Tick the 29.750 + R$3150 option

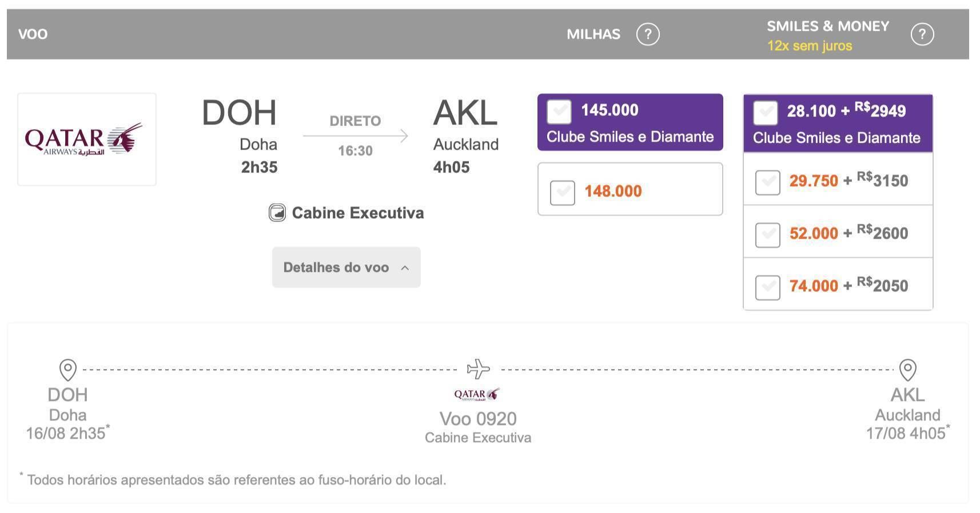[x=768, y=183]
